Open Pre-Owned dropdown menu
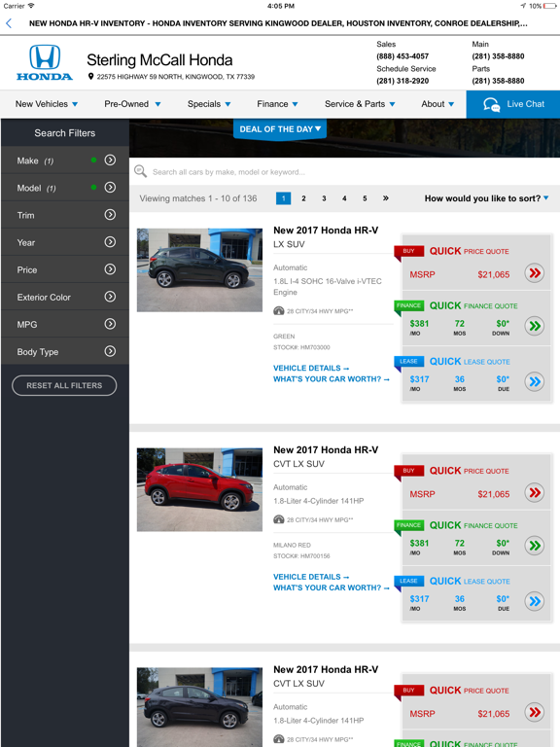 [132, 104]
